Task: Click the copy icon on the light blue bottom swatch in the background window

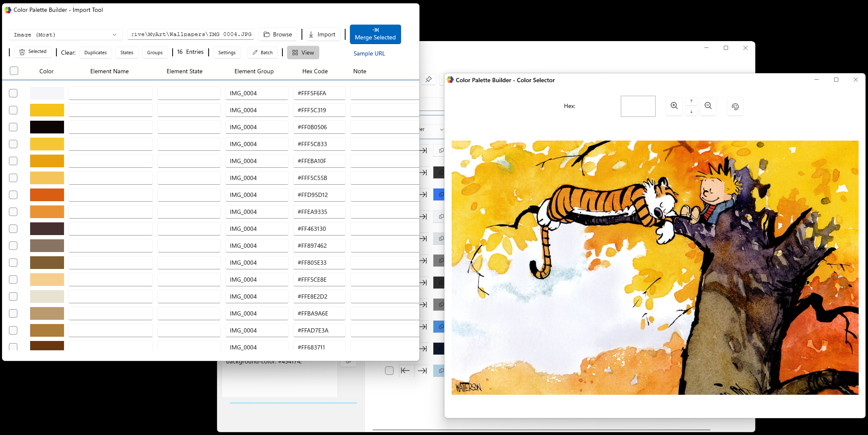Action: [441, 371]
